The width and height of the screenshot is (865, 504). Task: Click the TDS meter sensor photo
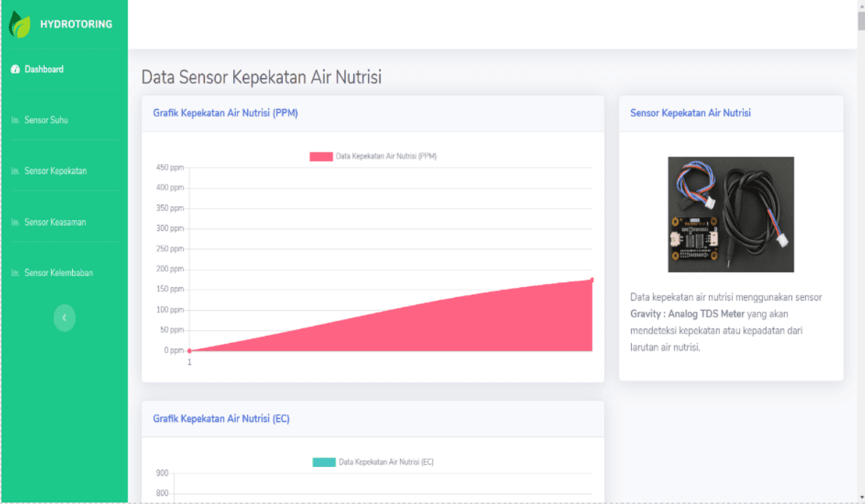[x=731, y=215]
